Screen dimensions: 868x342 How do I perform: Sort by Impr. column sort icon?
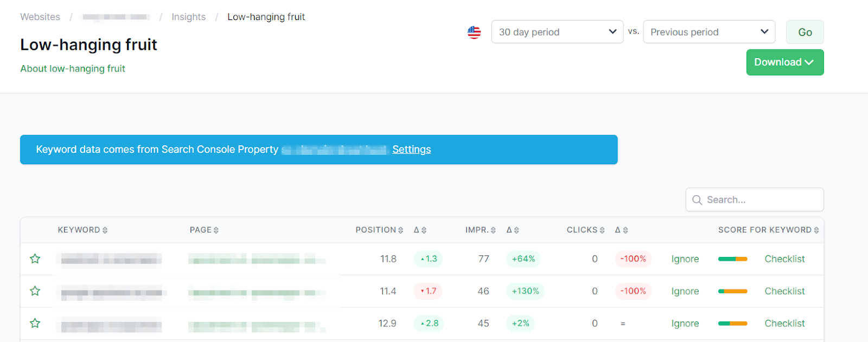click(x=493, y=230)
